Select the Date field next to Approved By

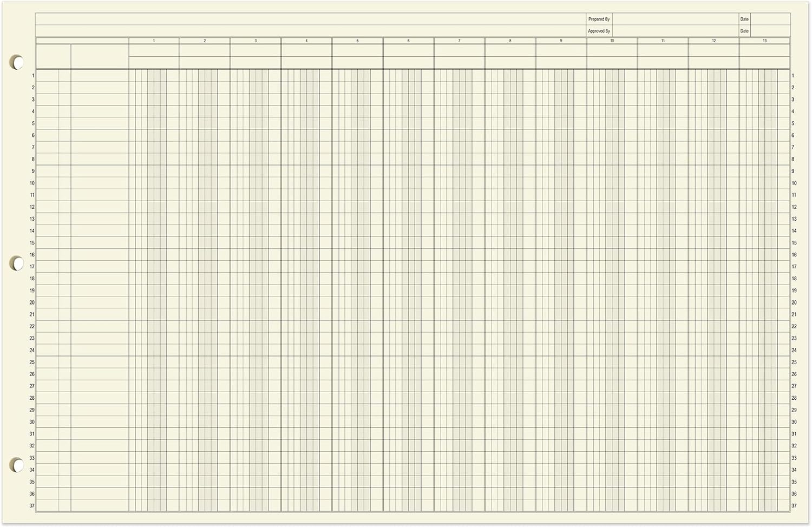click(x=770, y=31)
